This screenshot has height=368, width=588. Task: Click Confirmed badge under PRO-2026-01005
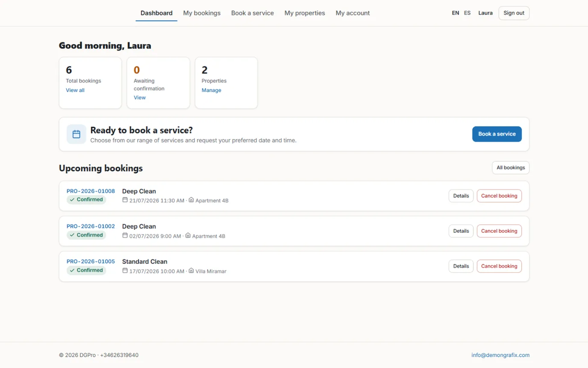(x=86, y=270)
